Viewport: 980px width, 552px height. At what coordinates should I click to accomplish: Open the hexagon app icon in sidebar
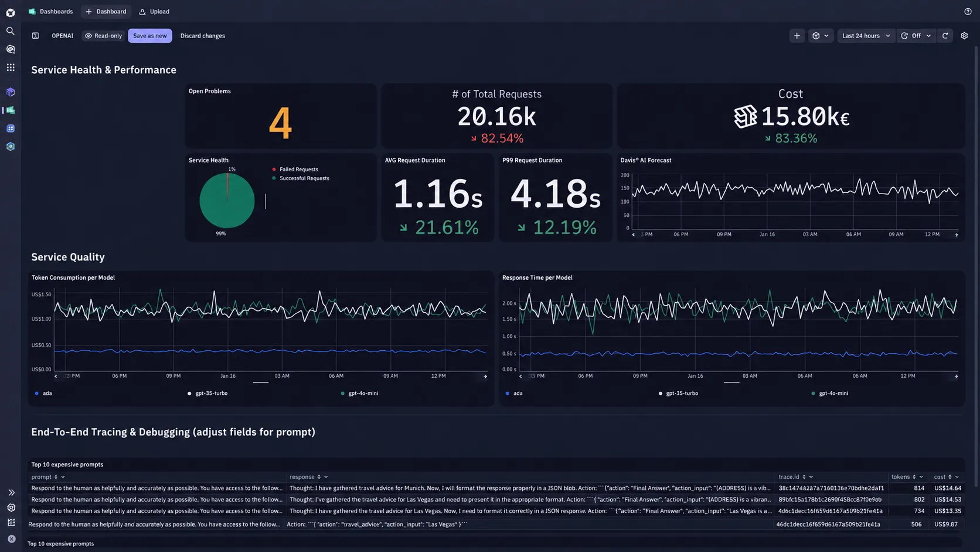tap(11, 147)
